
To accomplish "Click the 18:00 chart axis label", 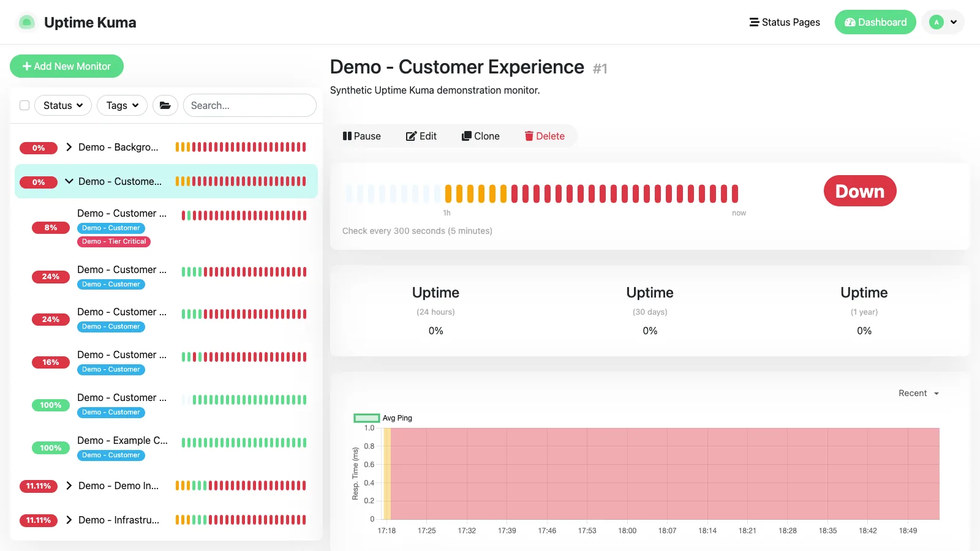I will point(627,531).
